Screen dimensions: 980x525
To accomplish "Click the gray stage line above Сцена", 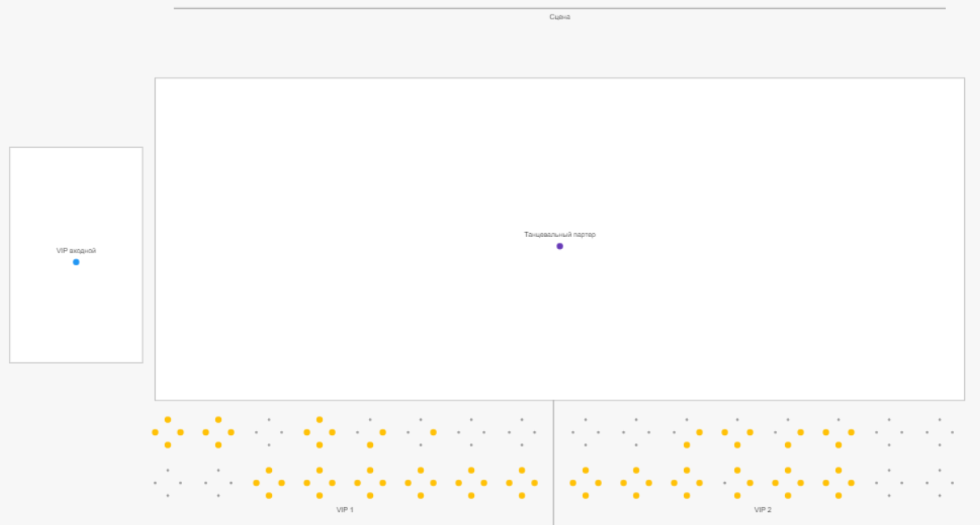I will (559, 8).
